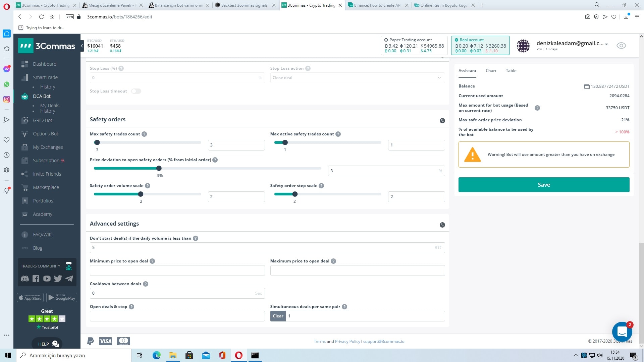Image resolution: width=644 pixels, height=362 pixels.
Task: Open the Terms link
Action: pos(320,342)
